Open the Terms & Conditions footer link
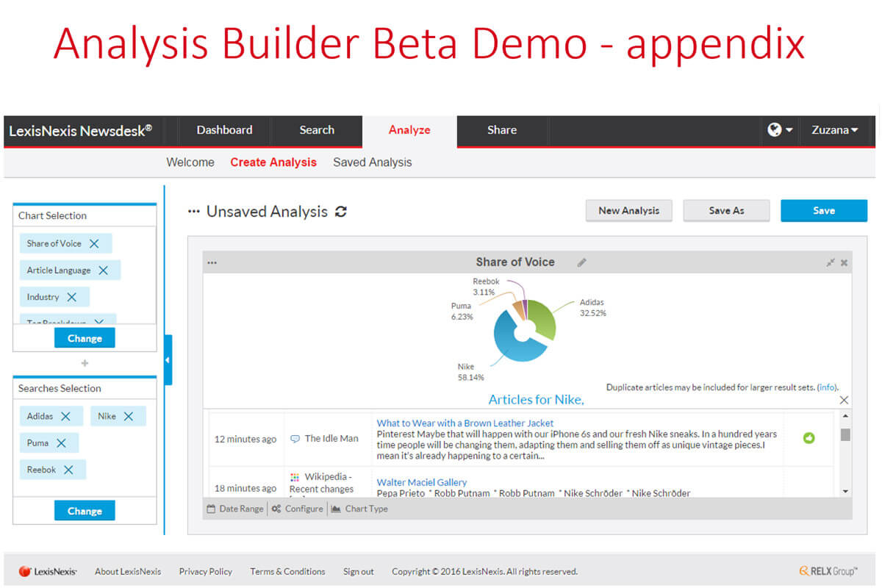The width and height of the screenshot is (882, 588). point(287,571)
